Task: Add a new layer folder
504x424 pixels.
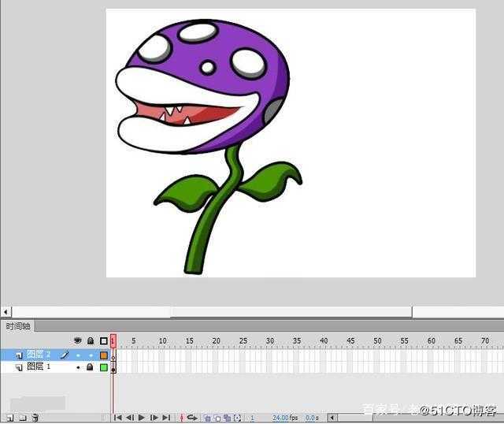Action: point(23,418)
